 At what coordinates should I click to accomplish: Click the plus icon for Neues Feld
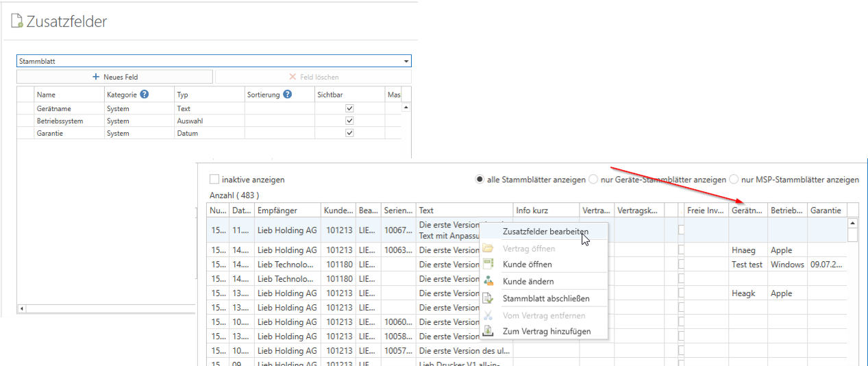pyautogui.click(x=96, y=77)
